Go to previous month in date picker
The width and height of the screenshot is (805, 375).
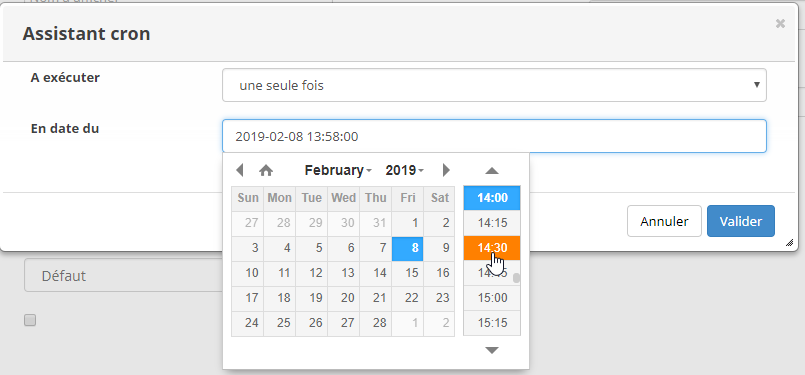click(x=239, y=170)
